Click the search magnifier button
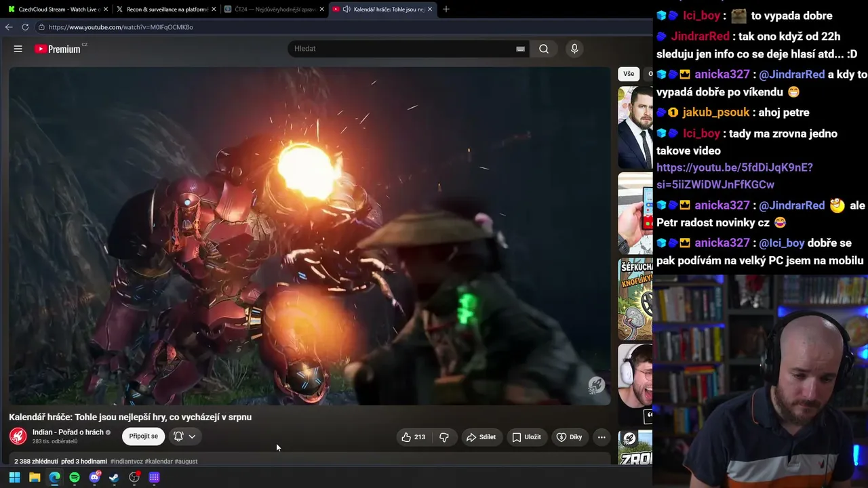Image resolution: width=868 pixels, height=488 pixels. [544, 49]
